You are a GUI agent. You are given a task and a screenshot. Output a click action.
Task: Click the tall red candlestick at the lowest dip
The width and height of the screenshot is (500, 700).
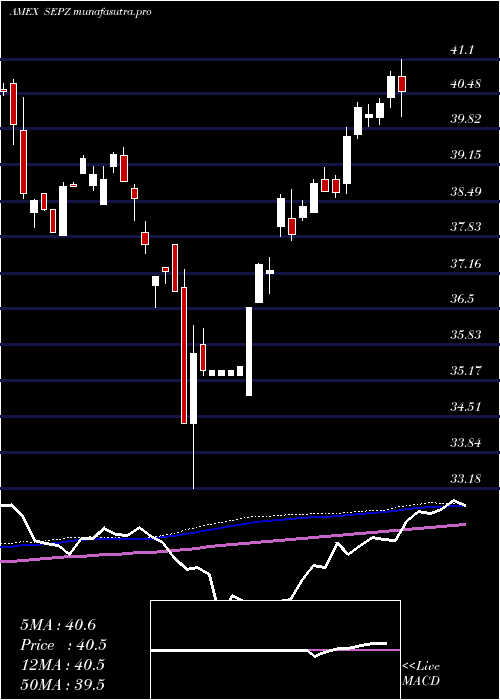[x=184, y=355]
